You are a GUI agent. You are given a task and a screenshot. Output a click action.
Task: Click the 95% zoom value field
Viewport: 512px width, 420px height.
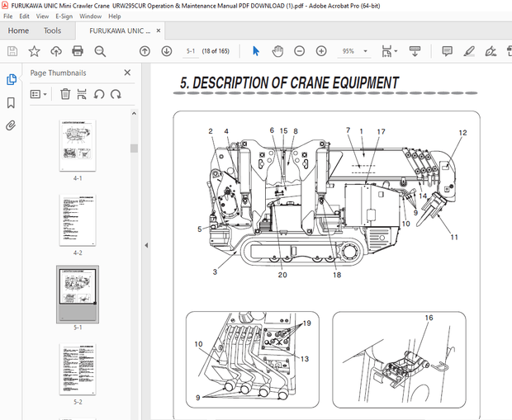coord(348,51)
